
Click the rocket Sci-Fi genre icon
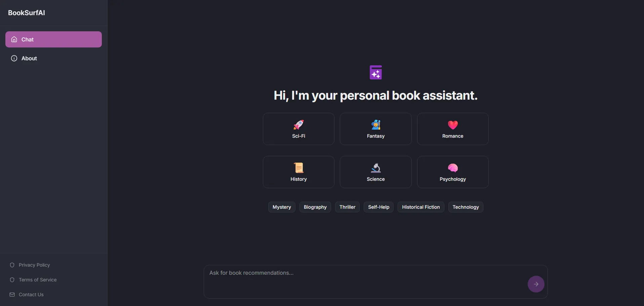(298, 125)
